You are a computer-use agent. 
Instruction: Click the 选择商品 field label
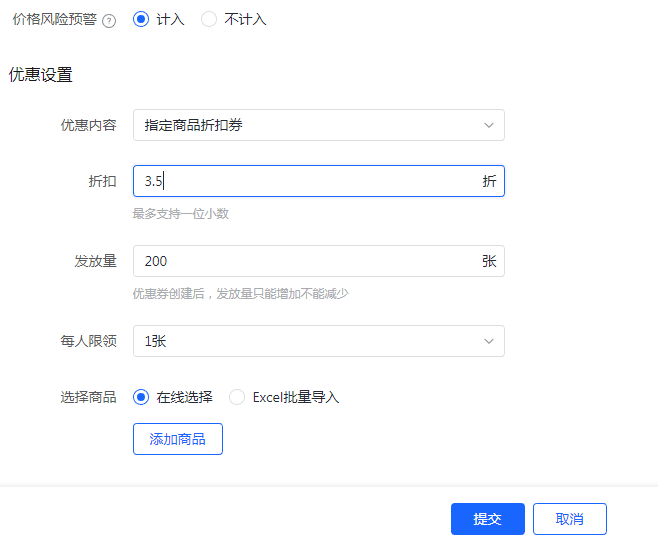tap(88, 397)
